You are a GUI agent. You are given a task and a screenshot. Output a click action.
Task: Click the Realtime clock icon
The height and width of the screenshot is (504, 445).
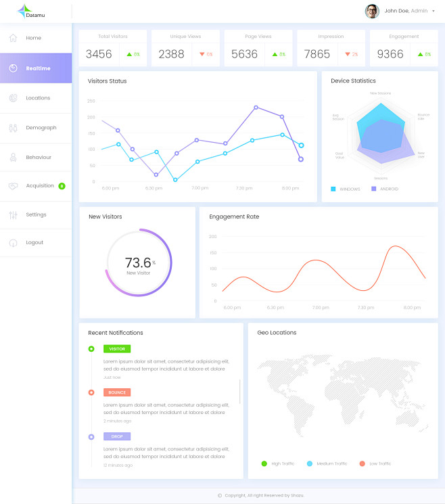pyautogui.click(x=13, y=68)
